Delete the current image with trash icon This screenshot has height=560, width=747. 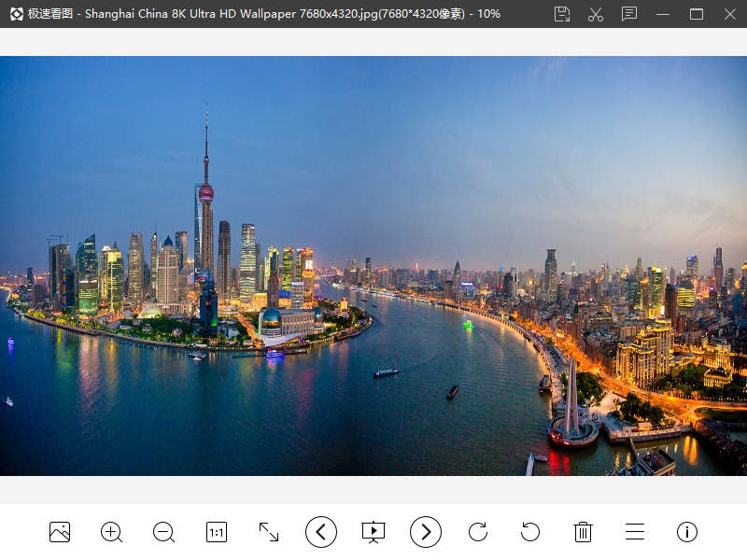(583, 532)
